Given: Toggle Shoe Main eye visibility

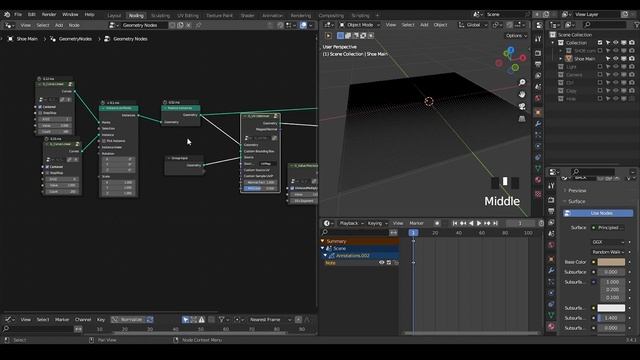Looking at the screenshot, I should [x=616, y=59].
